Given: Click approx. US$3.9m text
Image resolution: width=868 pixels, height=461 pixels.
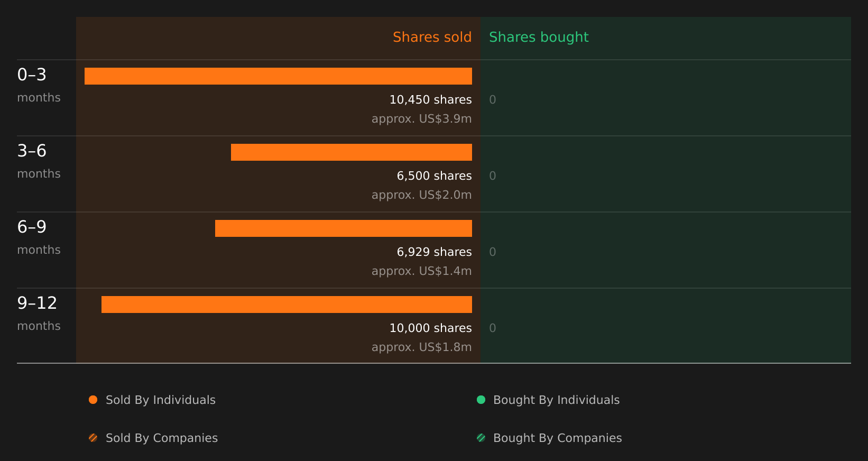Looking at the screenshot, I should pos(421,119).
